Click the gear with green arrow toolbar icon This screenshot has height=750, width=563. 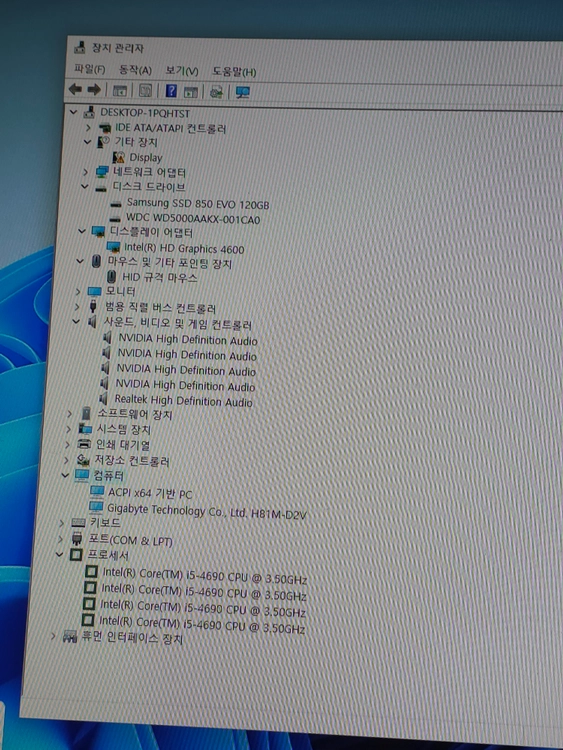(216, 91)
